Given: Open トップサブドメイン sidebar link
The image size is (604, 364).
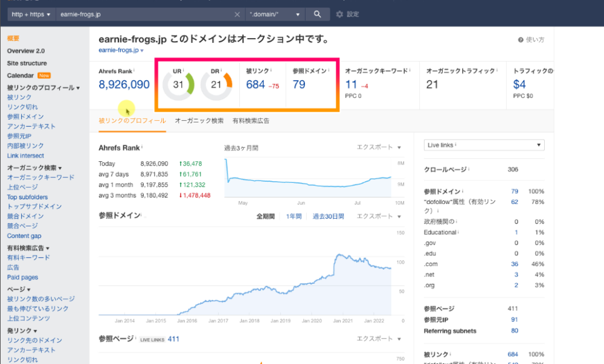Looking at the screenshot, I should (34, 206).
